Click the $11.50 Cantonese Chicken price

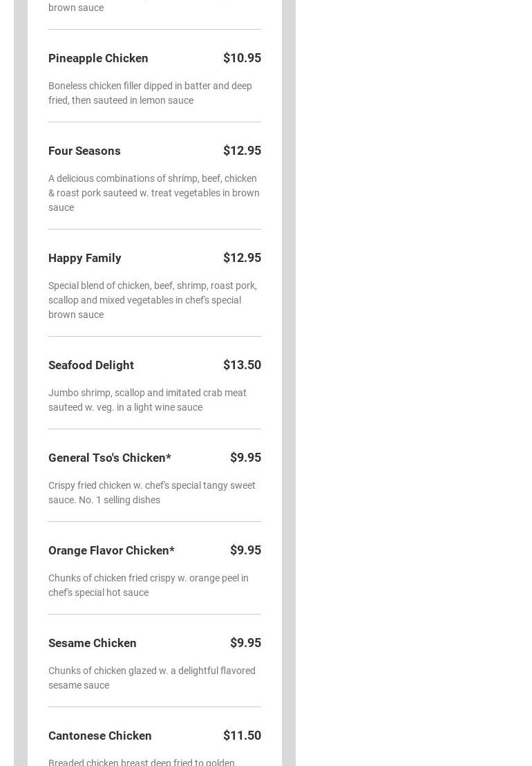click(242, 736)
